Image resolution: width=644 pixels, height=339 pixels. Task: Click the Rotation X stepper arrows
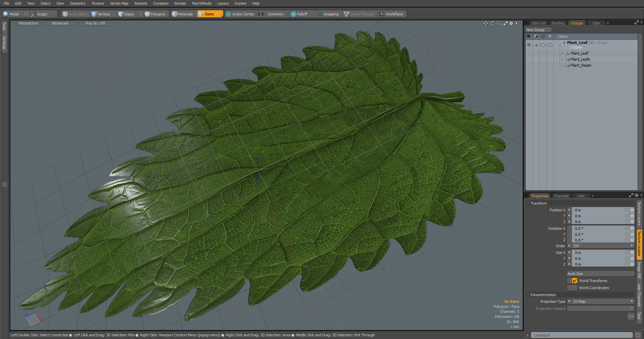(632, 228)
